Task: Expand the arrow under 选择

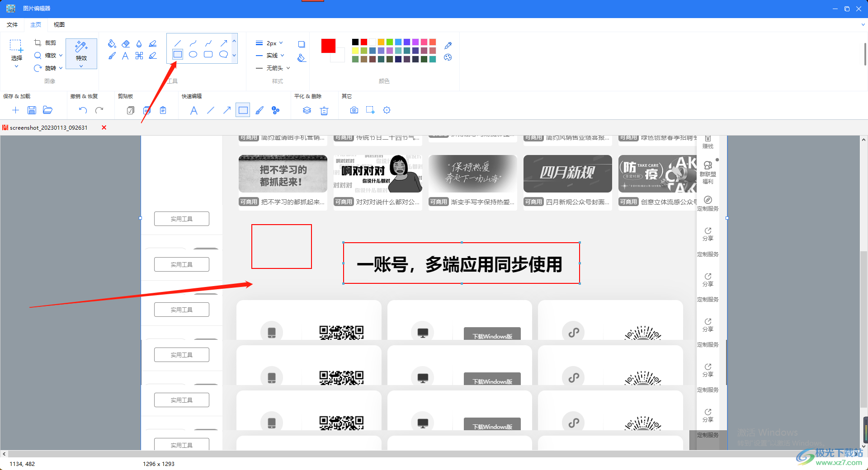Action: point(17,66)
